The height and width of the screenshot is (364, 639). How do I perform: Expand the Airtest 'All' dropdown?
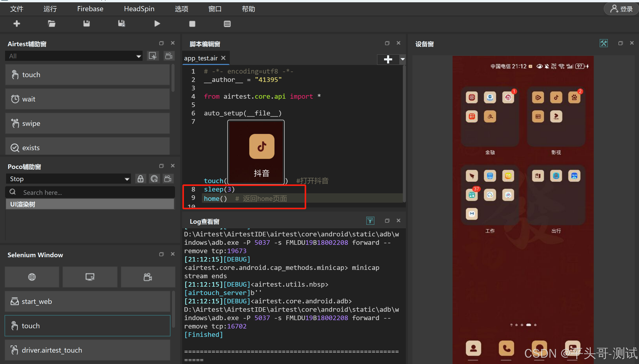(x=139, y=56)
